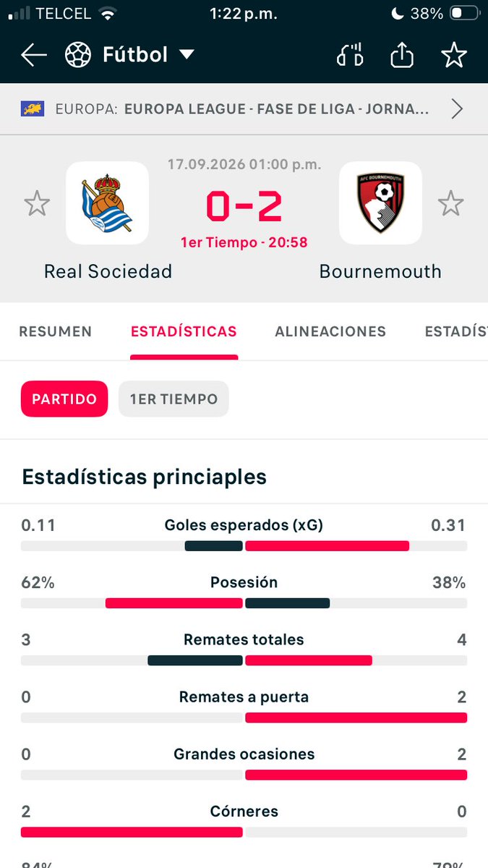Tap the favorite star in header
Screen dimensions: 488x868
(x=454, y=55)
